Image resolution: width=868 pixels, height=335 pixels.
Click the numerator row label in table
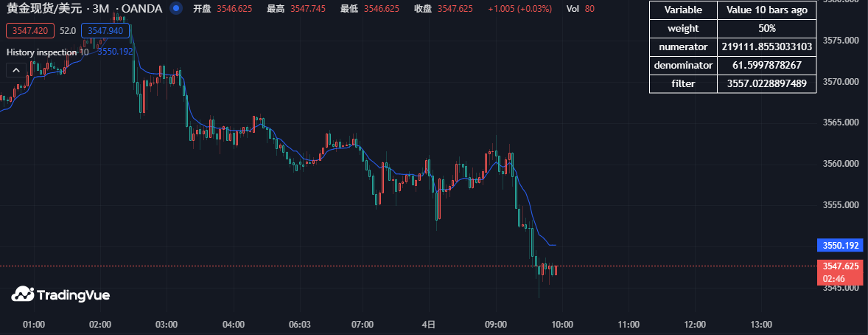point(683,47)
